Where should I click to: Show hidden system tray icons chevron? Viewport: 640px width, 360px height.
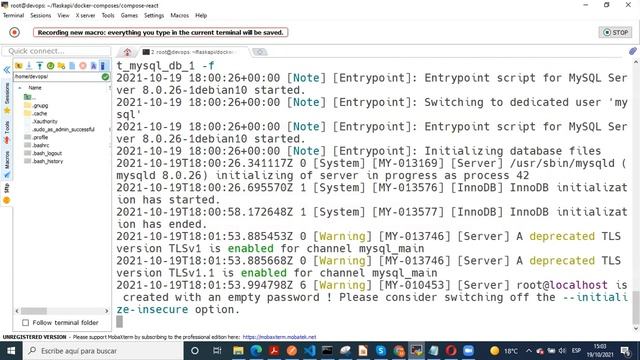tap(529, 351)
